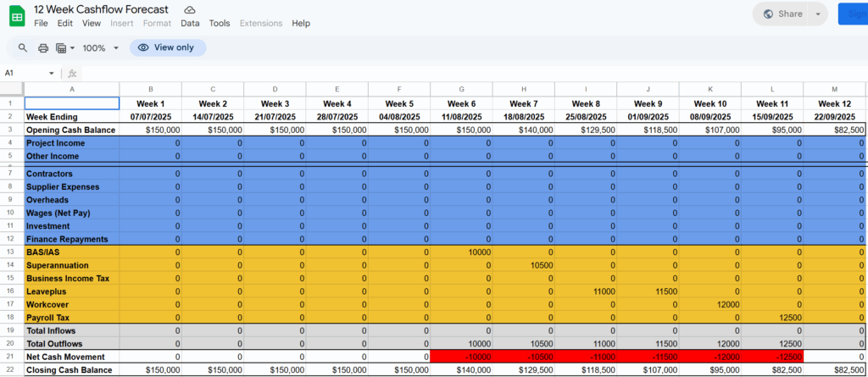
Task: Click the filter views icon
Action: tap(65, 48)
